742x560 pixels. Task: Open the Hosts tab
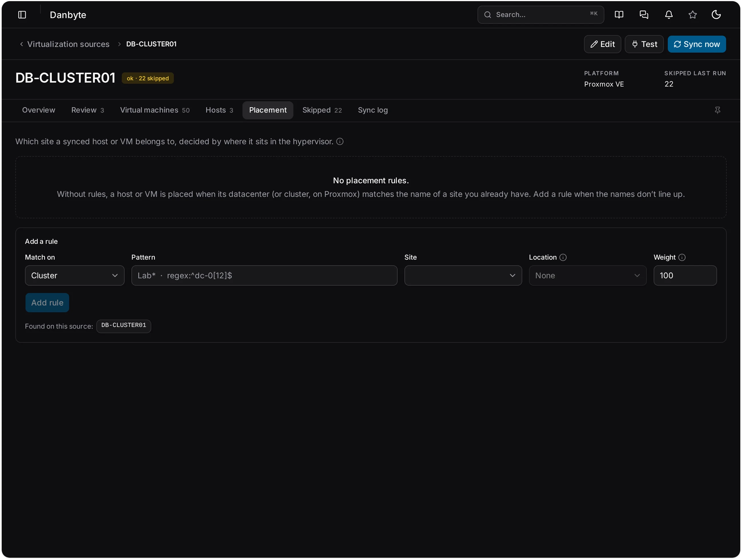[x=219, y=110]
